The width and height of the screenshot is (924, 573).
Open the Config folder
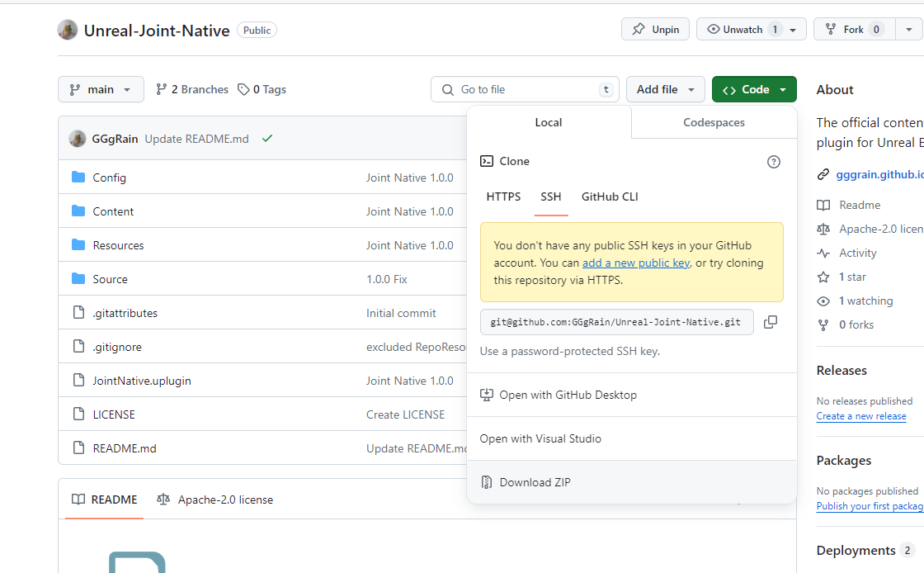pos(109,178)
